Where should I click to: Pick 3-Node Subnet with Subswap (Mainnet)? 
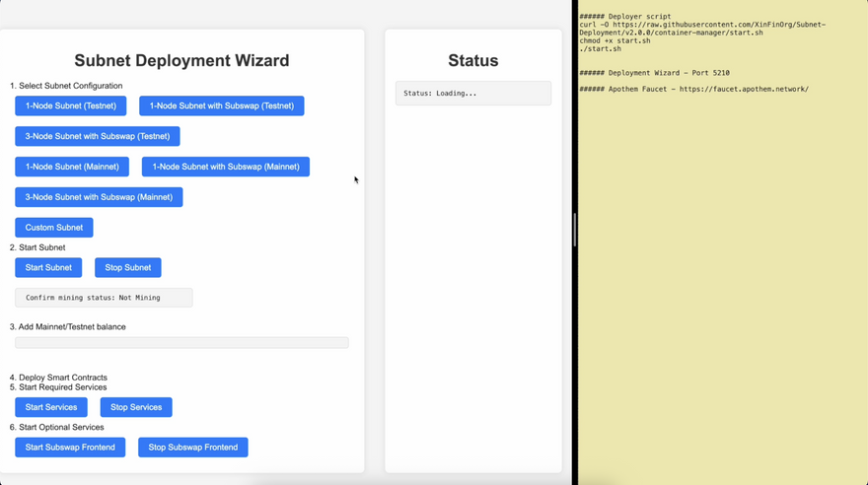(99, 197)
